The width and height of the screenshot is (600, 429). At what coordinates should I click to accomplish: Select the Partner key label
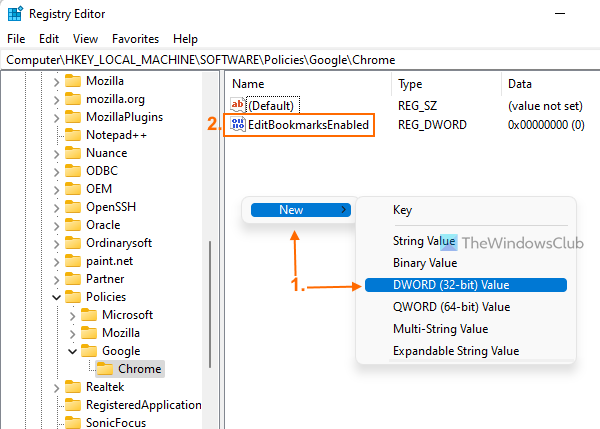point(105,279)
